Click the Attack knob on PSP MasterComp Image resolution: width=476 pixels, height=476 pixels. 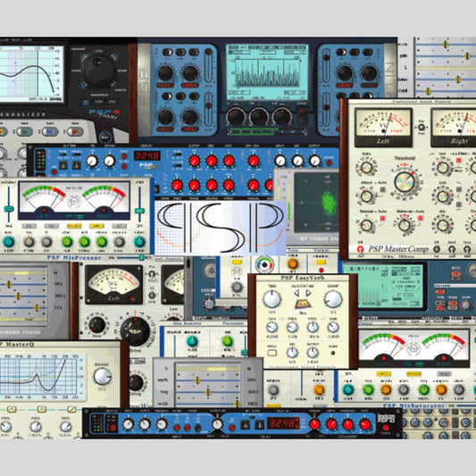tap(366, 196)
